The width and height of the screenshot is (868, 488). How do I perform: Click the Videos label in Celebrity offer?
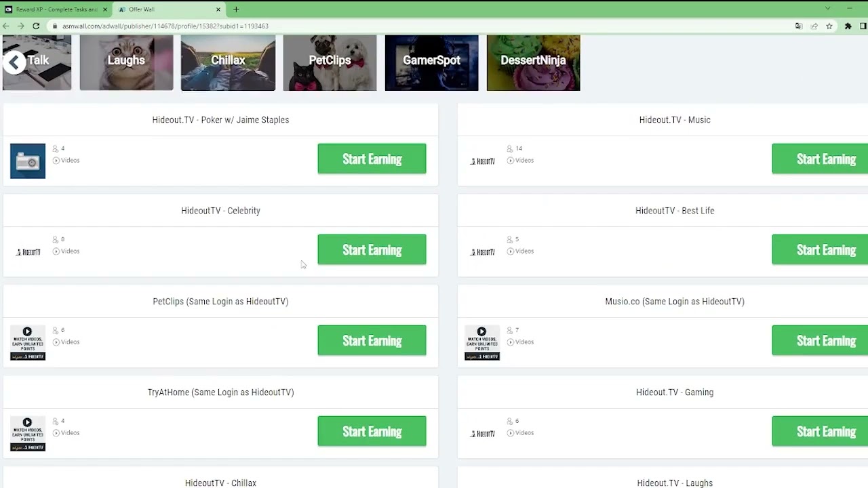(x=70, y=251)
